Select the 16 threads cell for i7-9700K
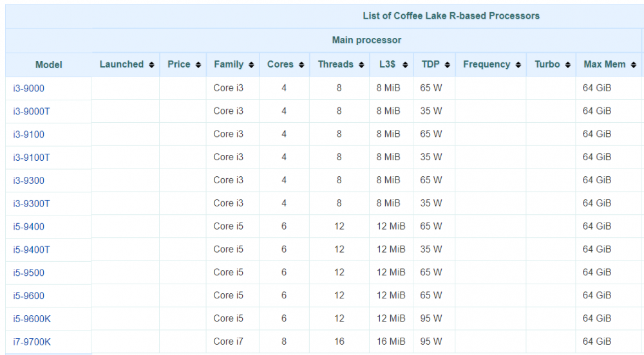The image size is (644, 355). [x=339, y=341]
